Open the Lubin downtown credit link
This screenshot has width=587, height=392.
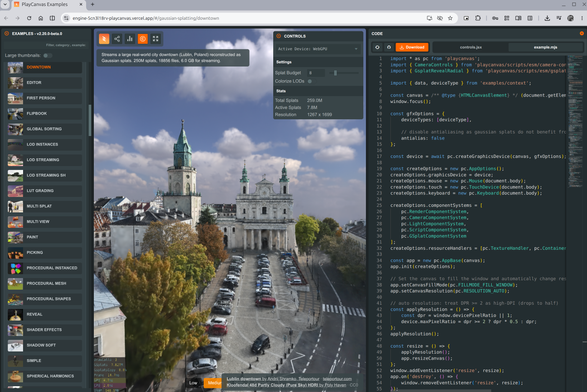pos(244,379)
